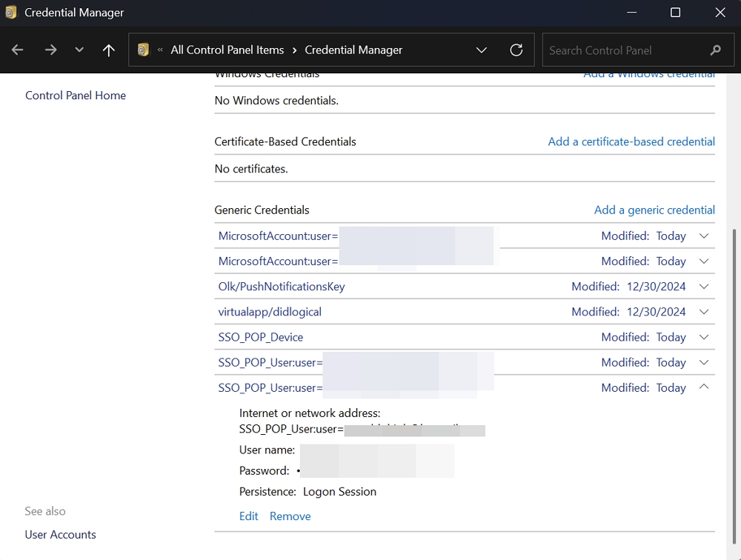Open User Accounts link
This screenshot has height=560, width=741.
coord(61,535)
